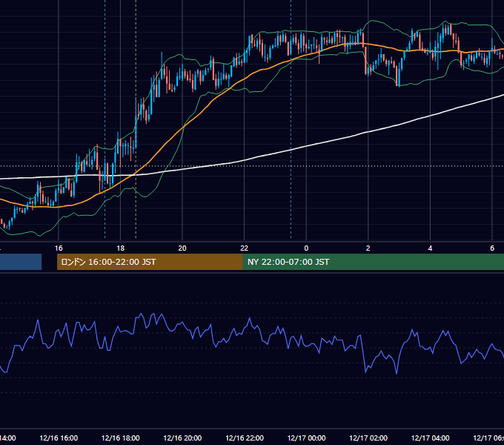The image size is (504, 445).
Task: Click the 20 hour label on the price chart axis
Action: [x=182, y=248]
